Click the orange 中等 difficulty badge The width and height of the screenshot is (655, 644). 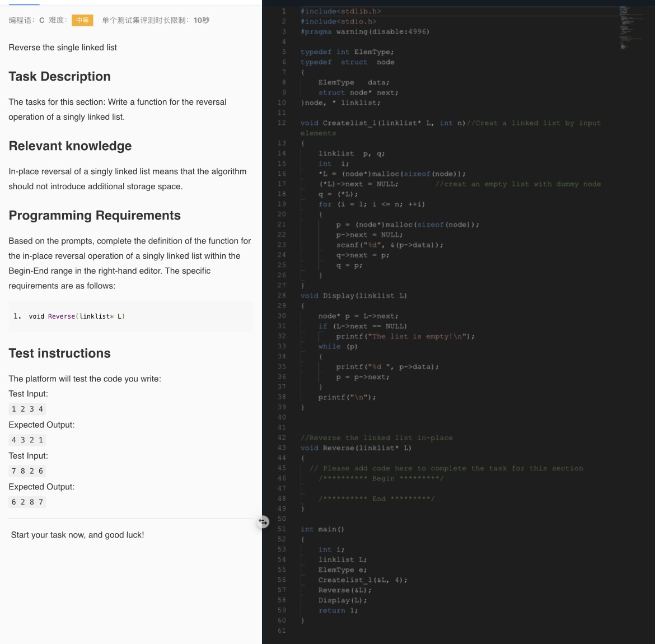coord(82,20)
